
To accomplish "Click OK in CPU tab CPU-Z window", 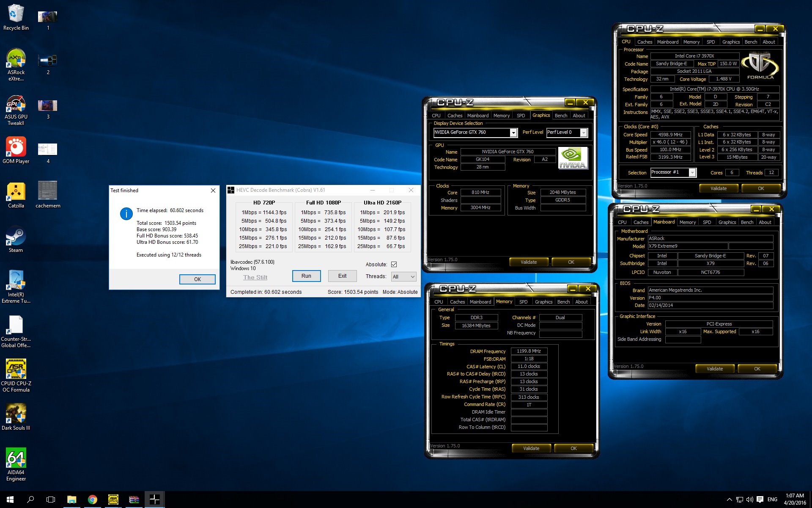I will point(761,188).
